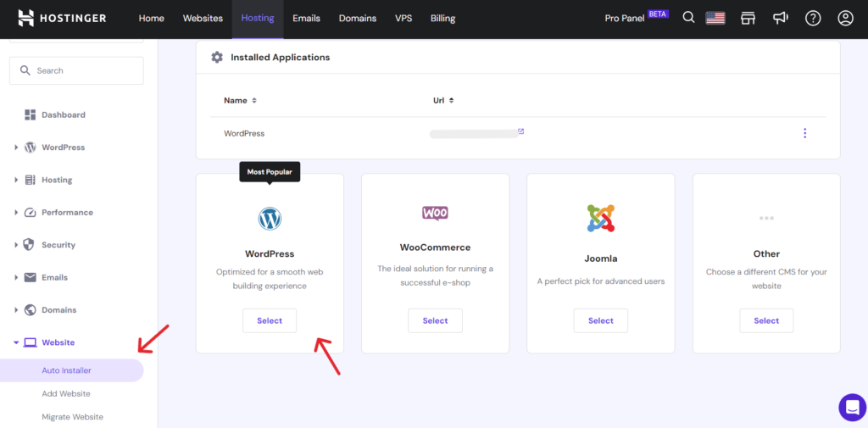Open the search magnifier in top bar

pyautogui.click(x=688, y=18)
